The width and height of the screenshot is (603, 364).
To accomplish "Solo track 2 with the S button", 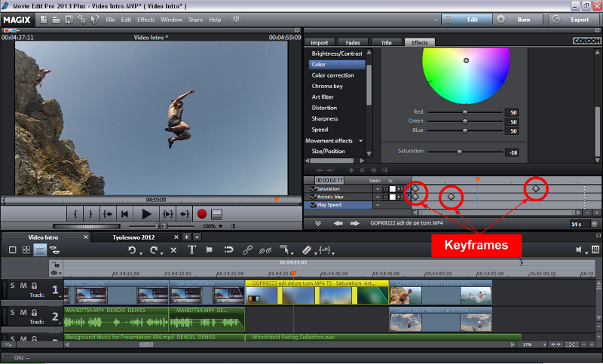I will 12,312.
